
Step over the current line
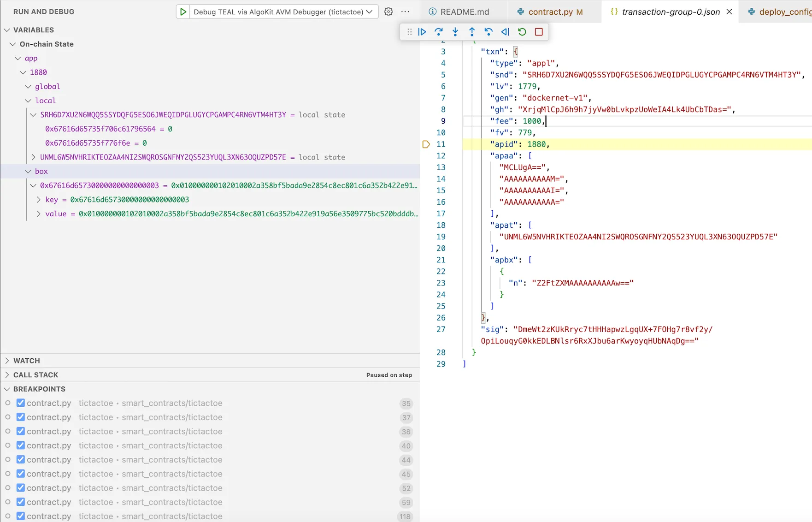438,32
